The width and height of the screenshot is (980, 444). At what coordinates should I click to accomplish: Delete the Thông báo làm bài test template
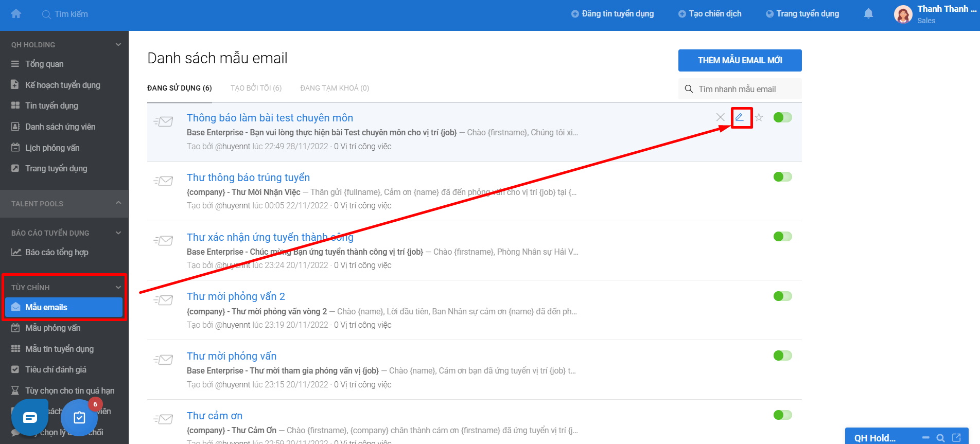pyautogui.click(x=721, y=117)
